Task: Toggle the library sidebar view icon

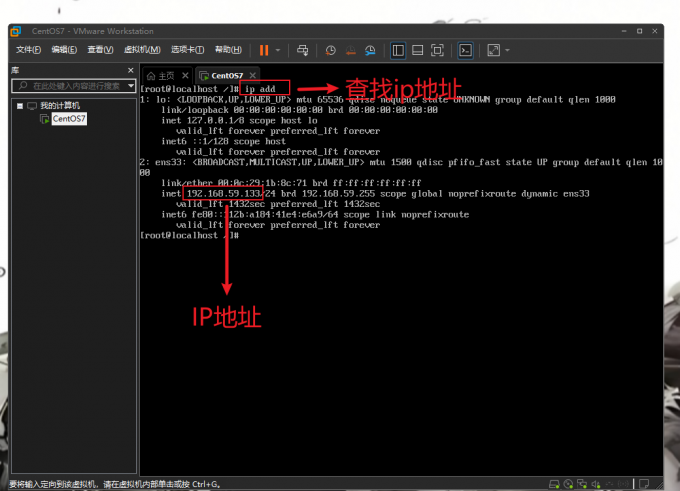Action: tap(398, 50)
